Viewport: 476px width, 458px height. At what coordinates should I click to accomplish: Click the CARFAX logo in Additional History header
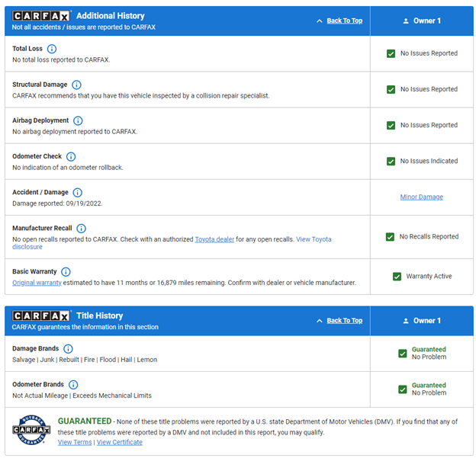tap(41, 16)
